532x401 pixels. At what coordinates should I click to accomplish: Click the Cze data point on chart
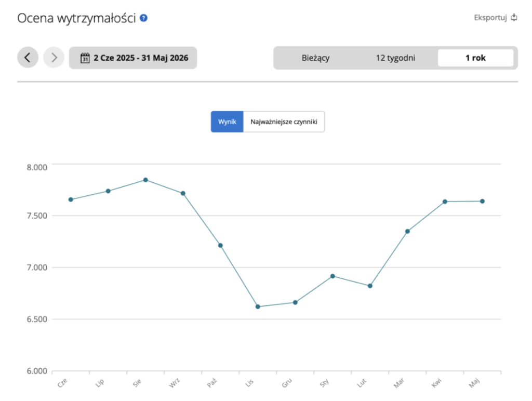coord(71,199)
